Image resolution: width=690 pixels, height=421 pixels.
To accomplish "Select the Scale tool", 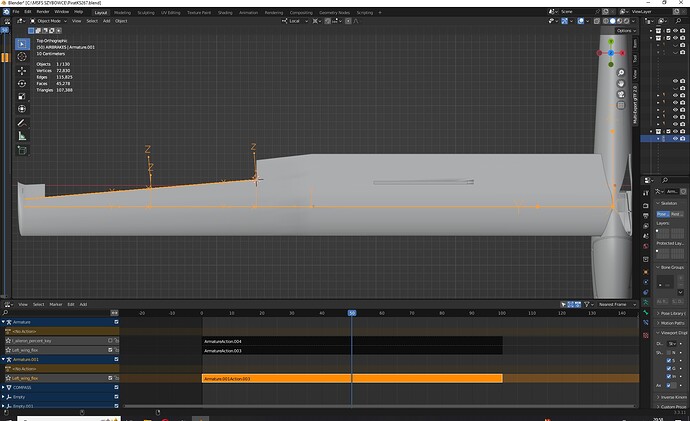I will point(22,96).
